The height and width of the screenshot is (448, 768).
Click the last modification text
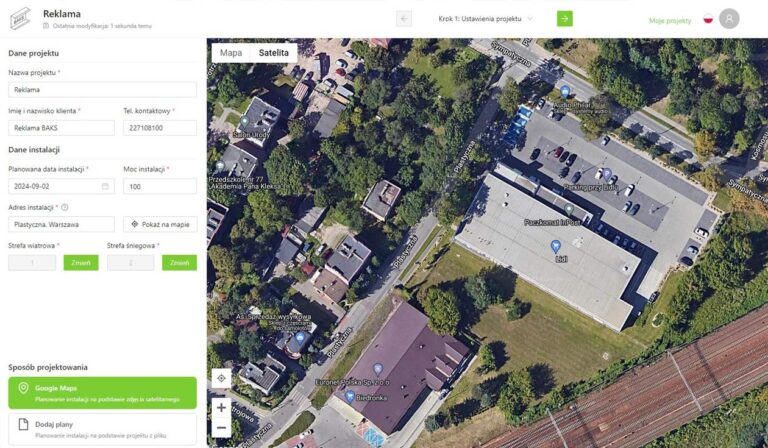click(102, 26)
